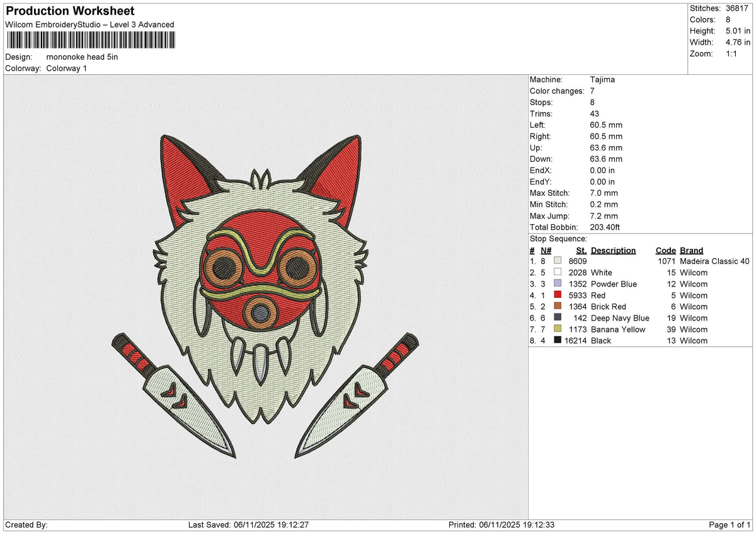The height and width of the screenshot is (534, 756).
Task: Select the 'Wilcom EmbroideryStudio – Level 3 Advanced' line
Action: [x=89, y=25]
